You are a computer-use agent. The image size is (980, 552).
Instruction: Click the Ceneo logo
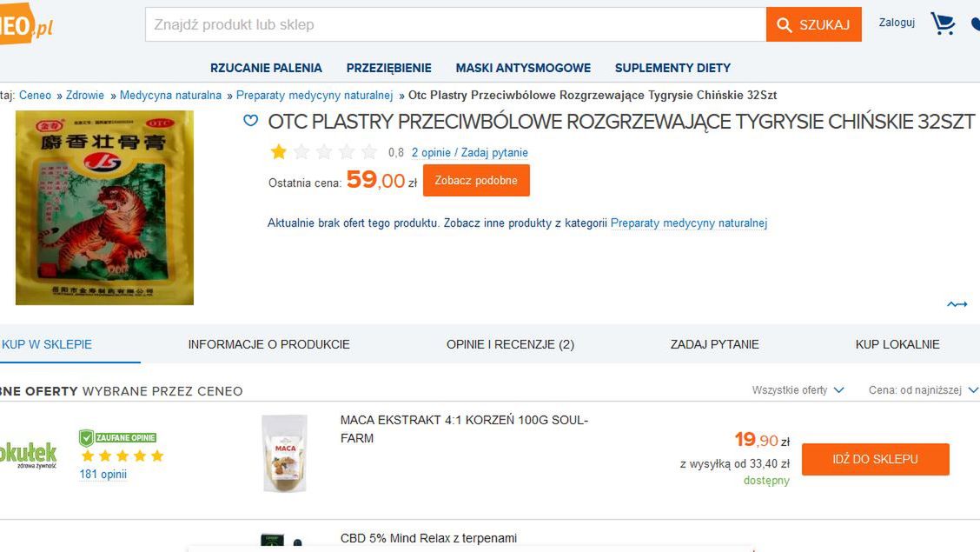click(26, 23)
